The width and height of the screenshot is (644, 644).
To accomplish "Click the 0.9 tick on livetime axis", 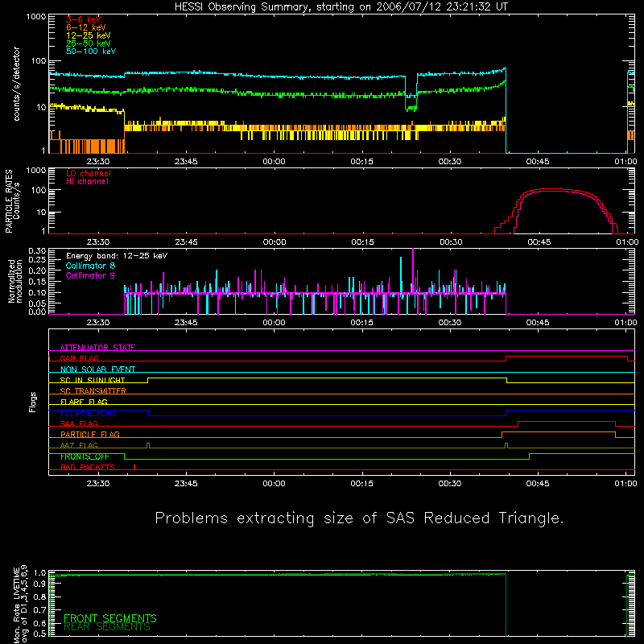I will (x=39, y=584).
